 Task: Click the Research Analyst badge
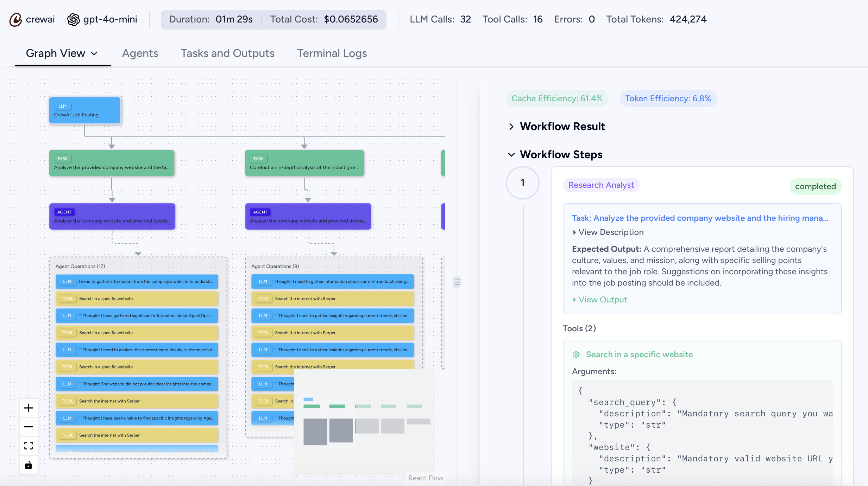click(601, 185)
